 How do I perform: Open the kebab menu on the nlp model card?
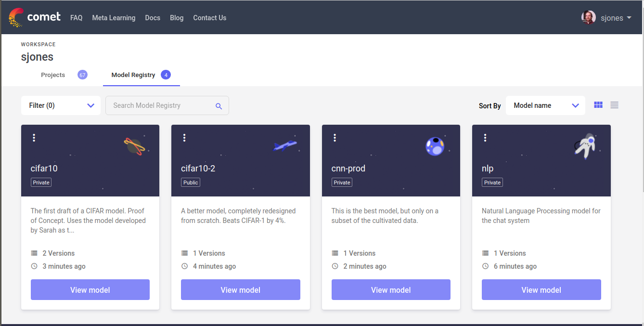point(485,137)
